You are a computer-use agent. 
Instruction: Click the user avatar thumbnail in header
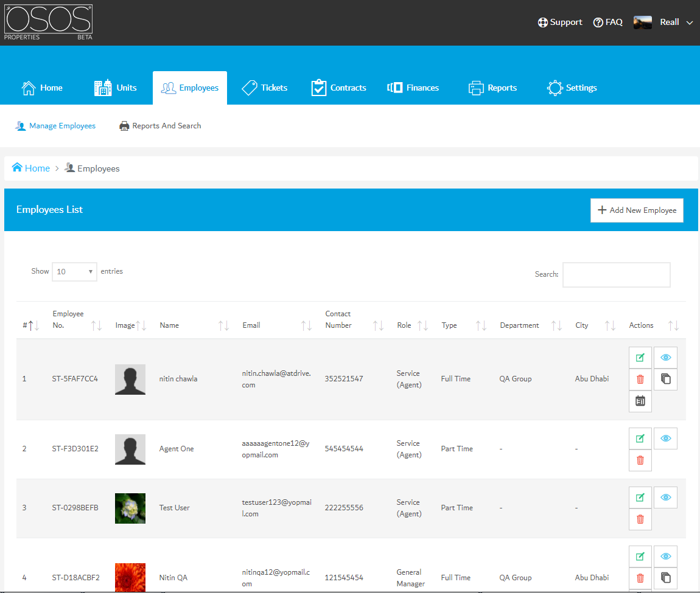click(642, 23)
